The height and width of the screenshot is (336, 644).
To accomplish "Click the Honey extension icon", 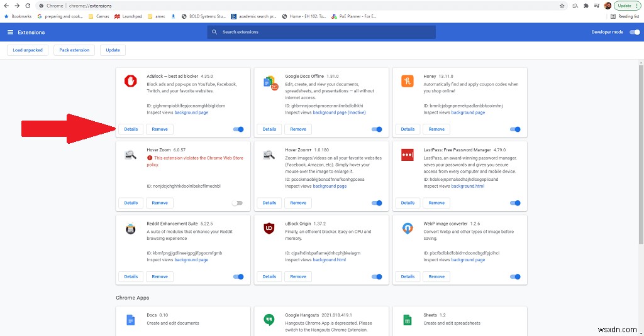I will (408, 81).
